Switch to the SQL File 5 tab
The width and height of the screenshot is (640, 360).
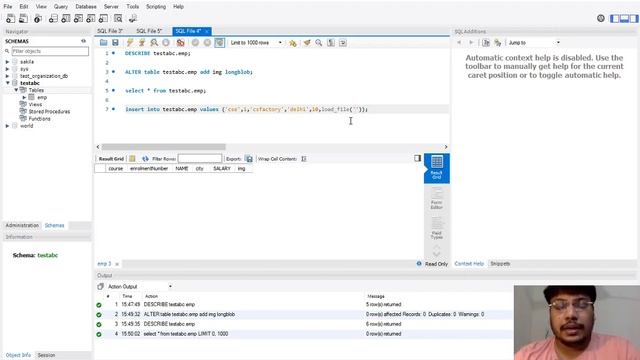(x=149, y=31)
